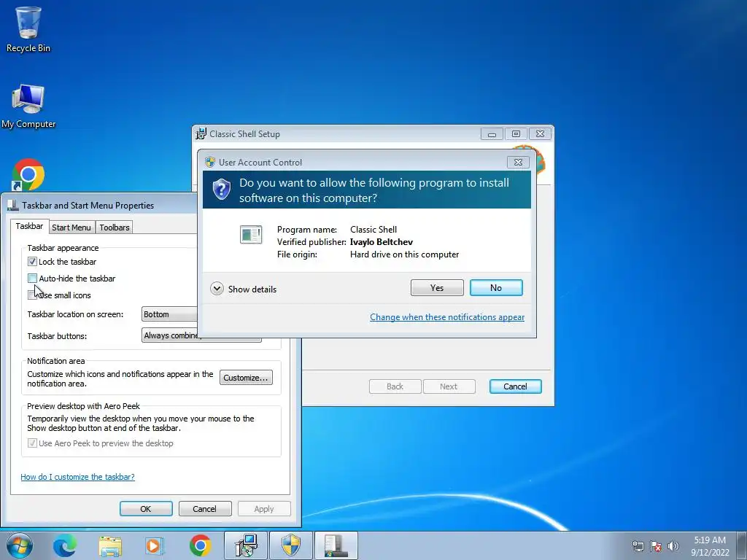
Task: Click Yes in the User Account Control dialog
Action: pyautogui.click(x=437, y=287)
